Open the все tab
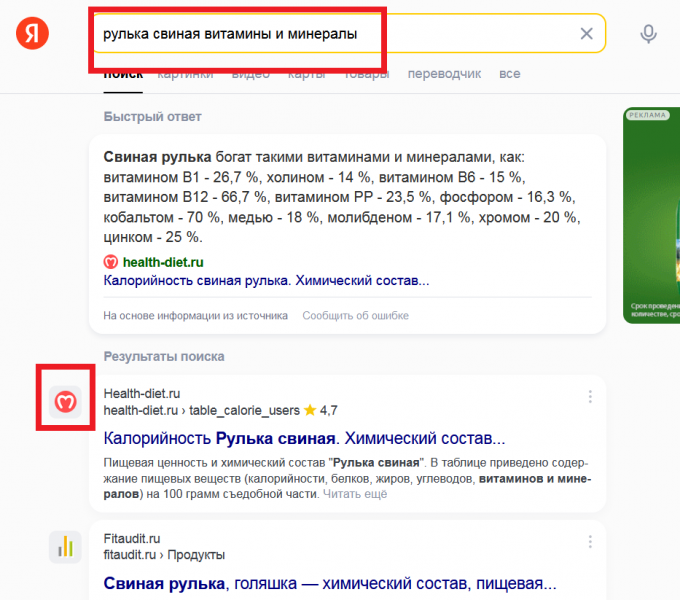680x600 pixels. 510,74
